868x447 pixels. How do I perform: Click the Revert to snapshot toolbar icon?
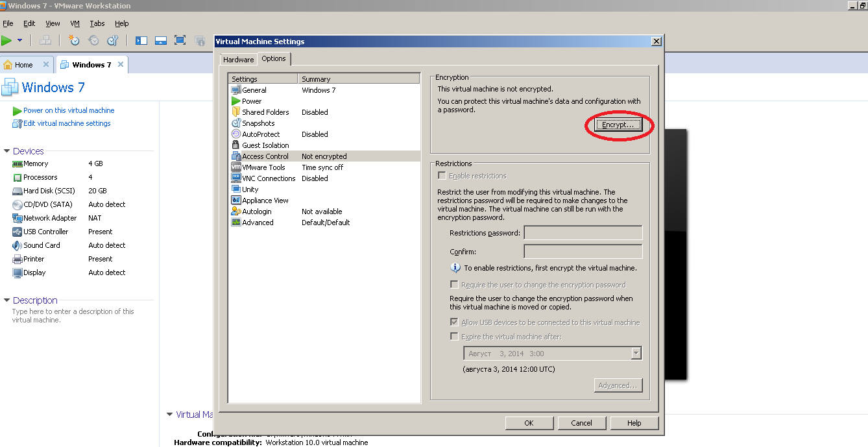click(93, 40)
